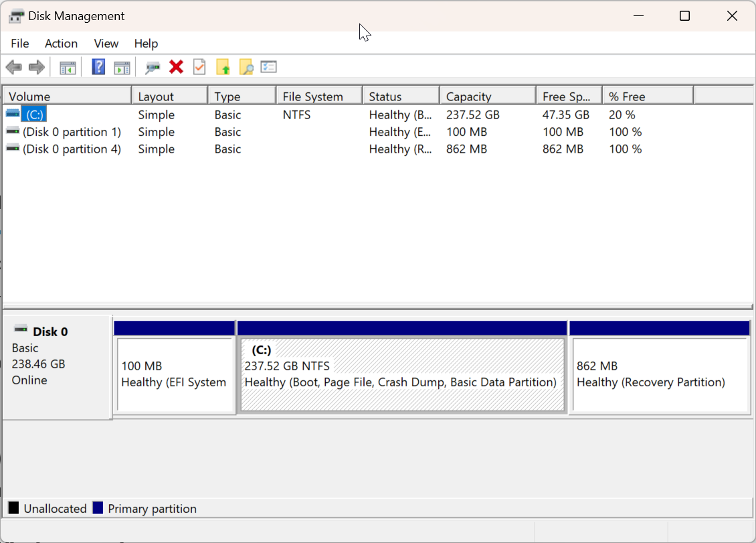
Task: Open the File menu
Action: [x=20, y=44]
